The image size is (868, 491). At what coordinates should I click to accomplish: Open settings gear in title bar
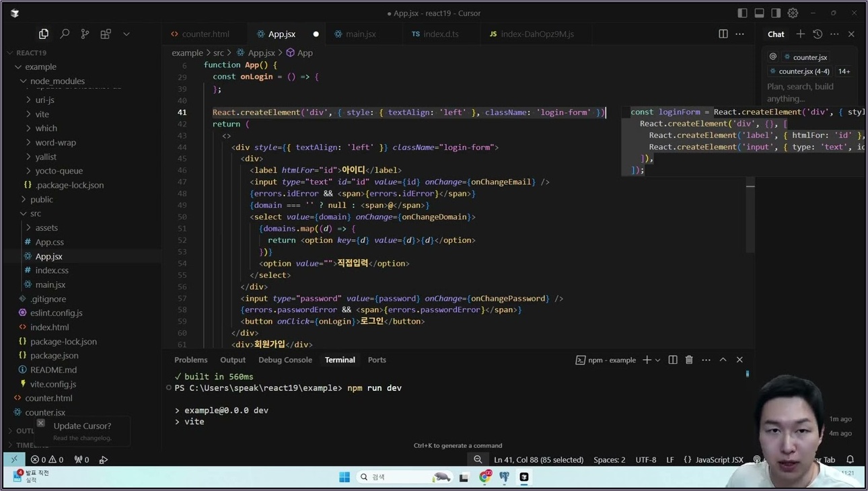(793, 13)
